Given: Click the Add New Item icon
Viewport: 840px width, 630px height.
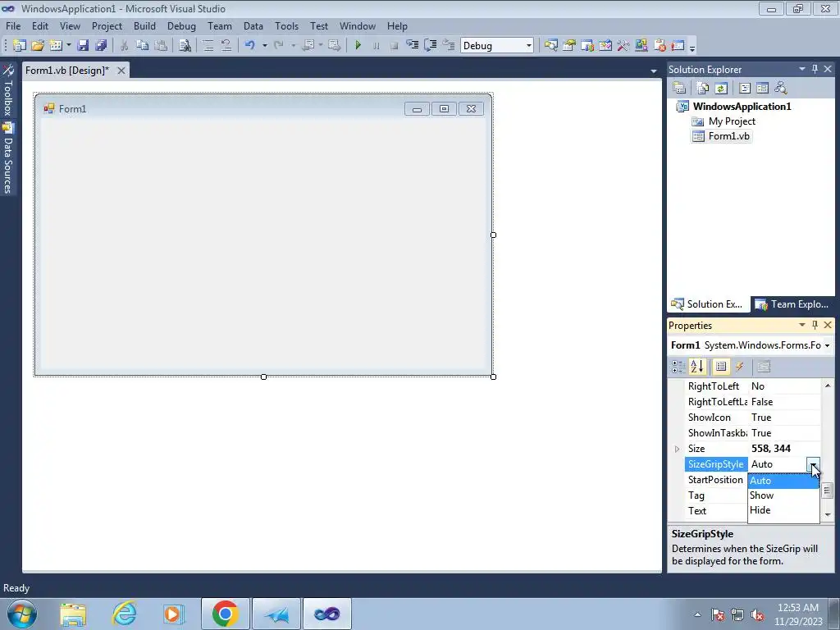Looking at the screenshot, I should [56, 46].
